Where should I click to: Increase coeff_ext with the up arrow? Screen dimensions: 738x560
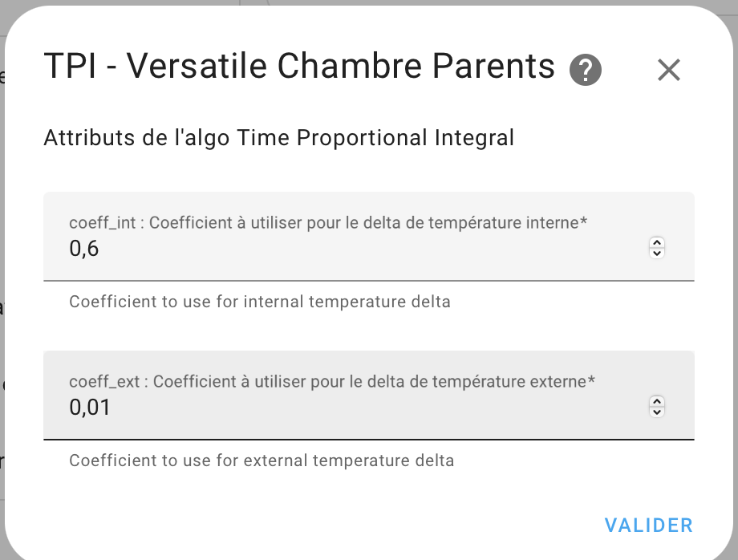pos(657,401)
